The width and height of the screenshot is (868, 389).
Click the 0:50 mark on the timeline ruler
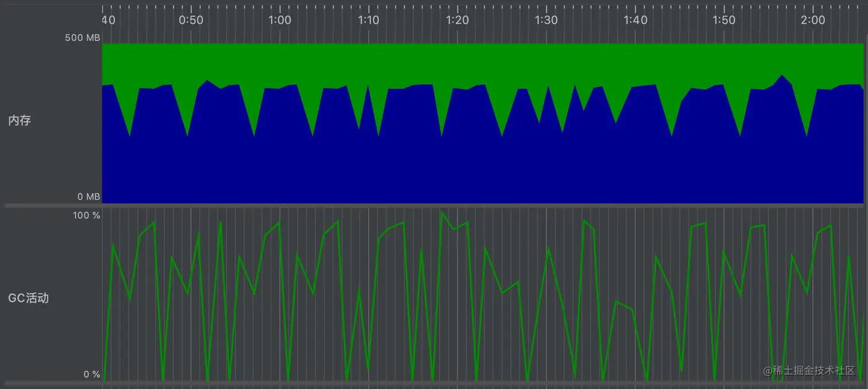pos(191,20)
